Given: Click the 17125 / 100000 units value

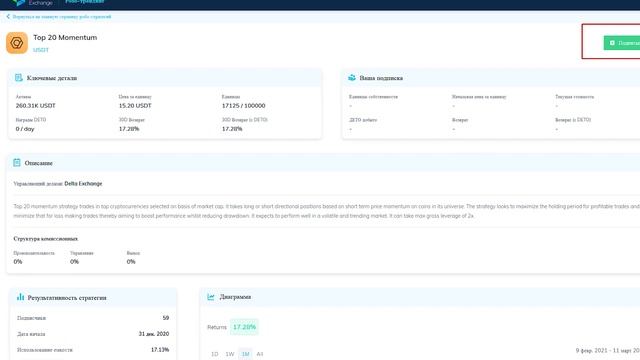Looking at the screenshot, I should click(x=244, y=106).
